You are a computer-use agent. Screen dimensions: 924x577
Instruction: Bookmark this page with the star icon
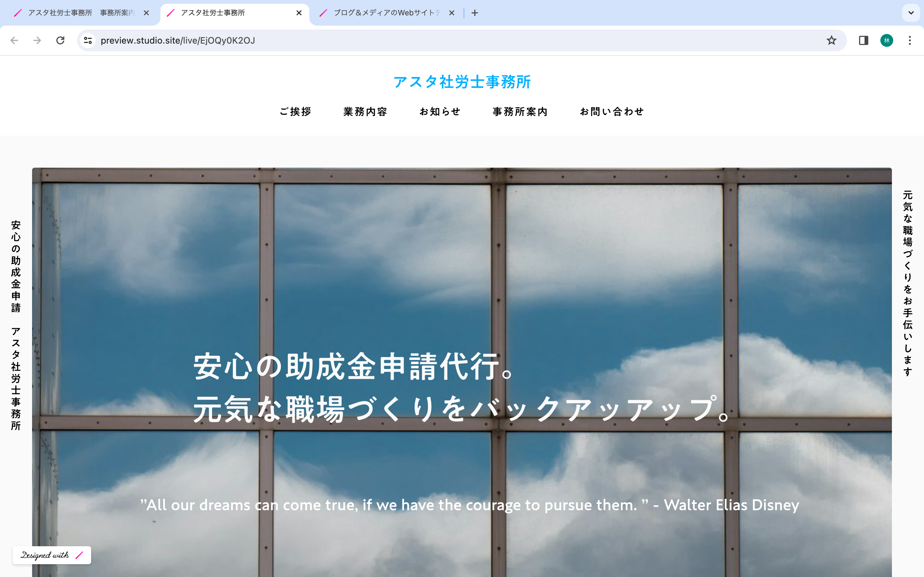(x=831, y=40)
